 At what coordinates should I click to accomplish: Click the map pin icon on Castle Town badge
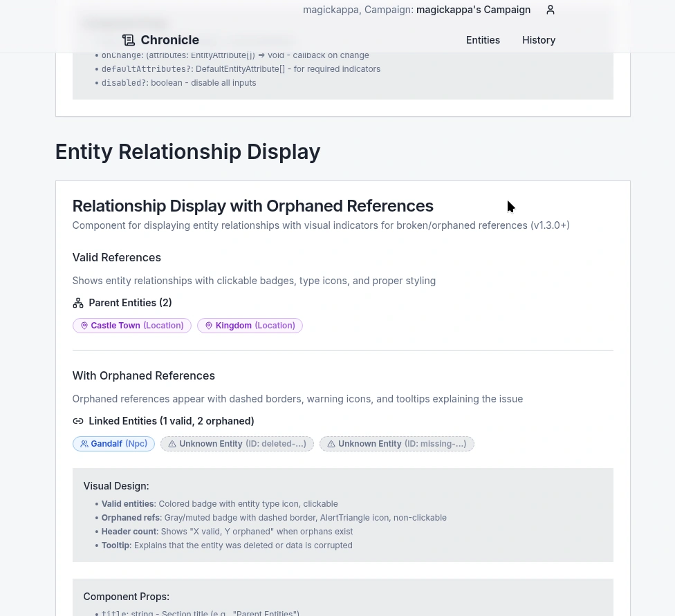84,326
